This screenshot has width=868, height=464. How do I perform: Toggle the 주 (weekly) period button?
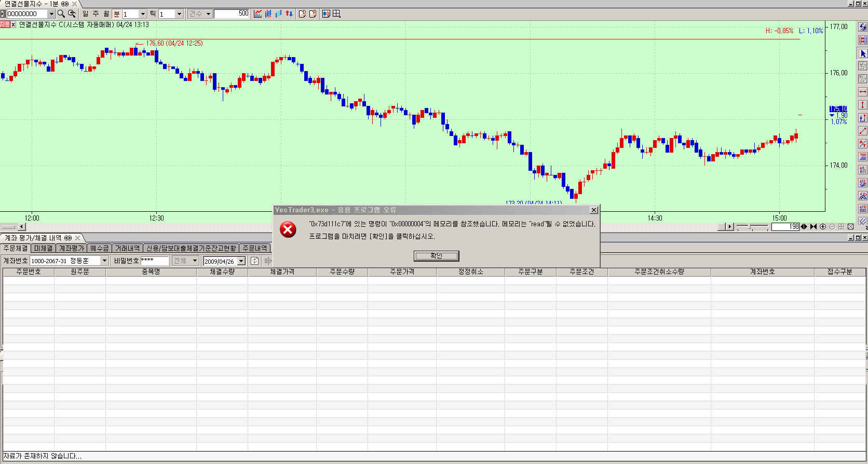pyautogui.click(x=96, y=14)
